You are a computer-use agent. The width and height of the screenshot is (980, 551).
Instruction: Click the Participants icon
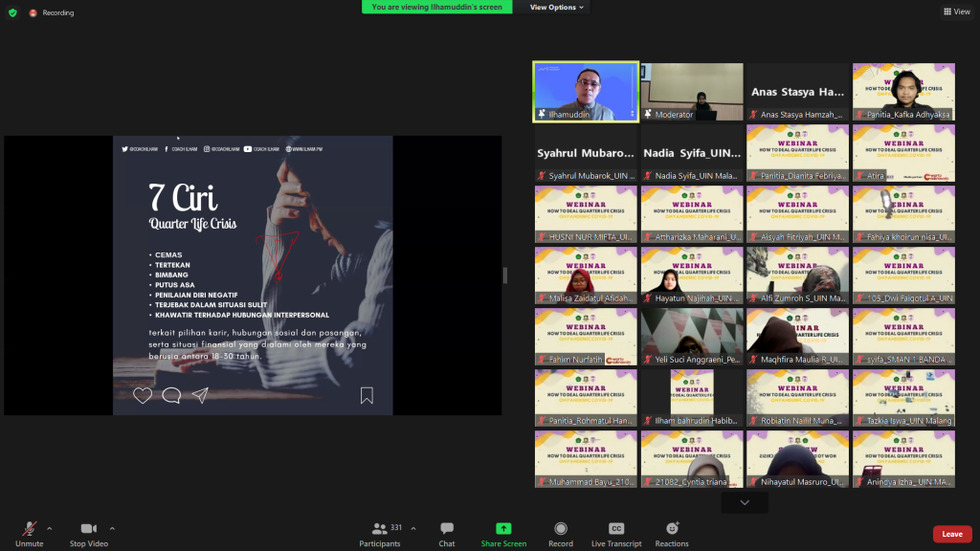point(380,529)
